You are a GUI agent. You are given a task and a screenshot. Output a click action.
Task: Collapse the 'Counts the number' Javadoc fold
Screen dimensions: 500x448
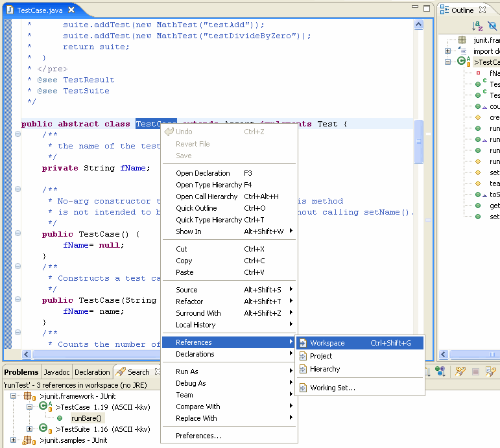pyautogui.click(x=18, y=332)
